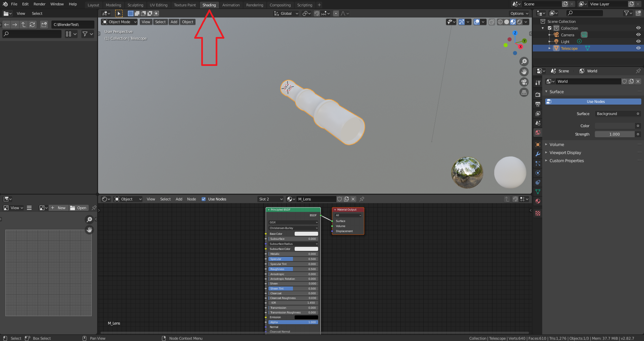The height and width of the screenshot is (341, 644).
Task: Switch to orthographic view via the grid icon
Action: point(524,92)
